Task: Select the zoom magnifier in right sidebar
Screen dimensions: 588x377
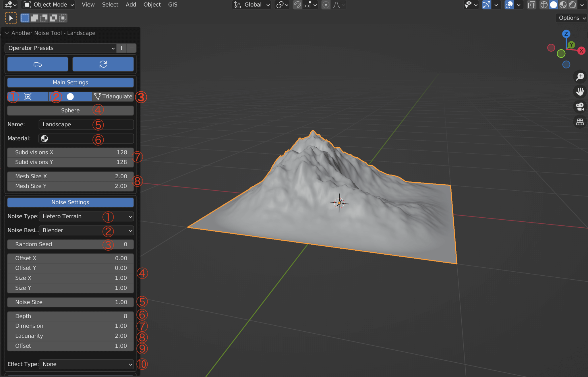Action: [x=580, y=76]
